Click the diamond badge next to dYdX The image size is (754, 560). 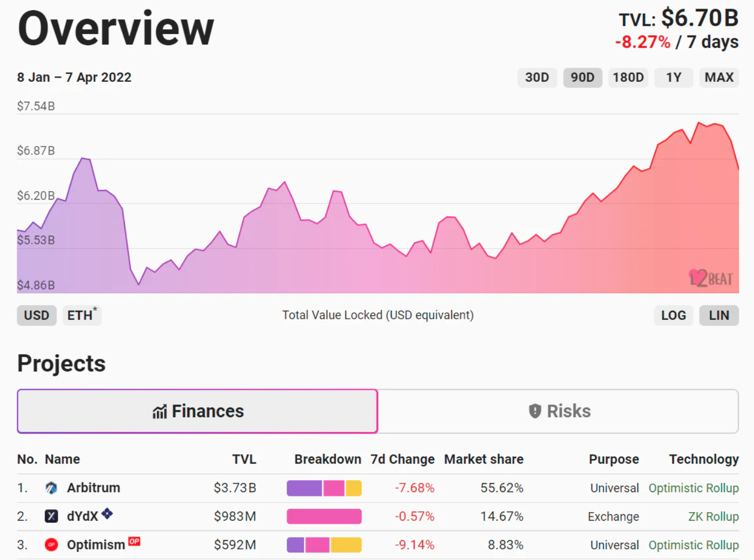click(x=107, y=513)
